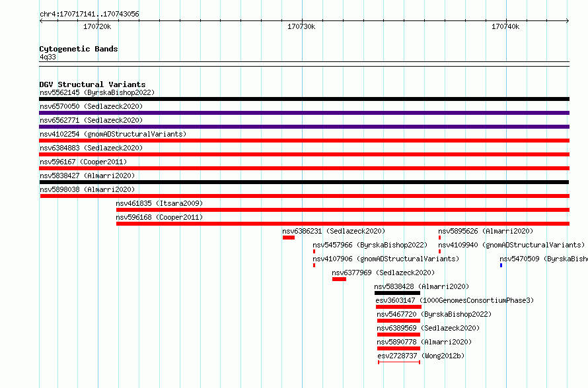The image size is (588, 388).
Task: Open nsv4107906 (gnomADStructuralVariants) label
Action: pos(386,259)
